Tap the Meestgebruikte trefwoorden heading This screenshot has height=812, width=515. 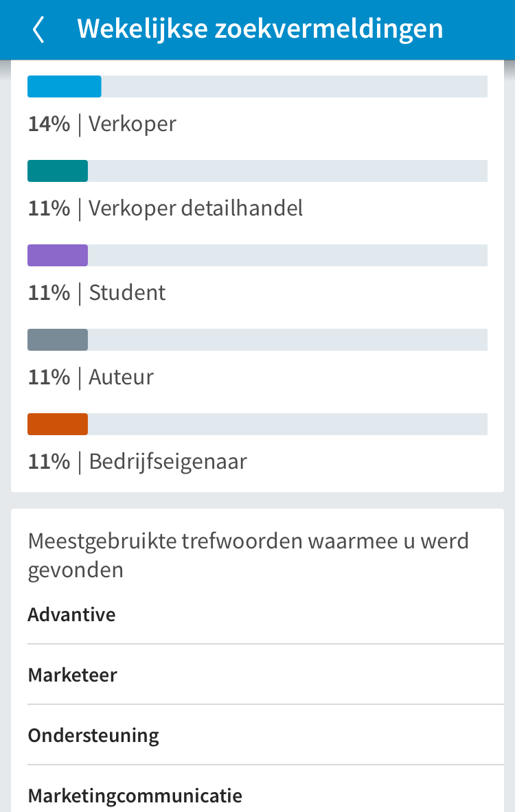(x=248, y=555)
